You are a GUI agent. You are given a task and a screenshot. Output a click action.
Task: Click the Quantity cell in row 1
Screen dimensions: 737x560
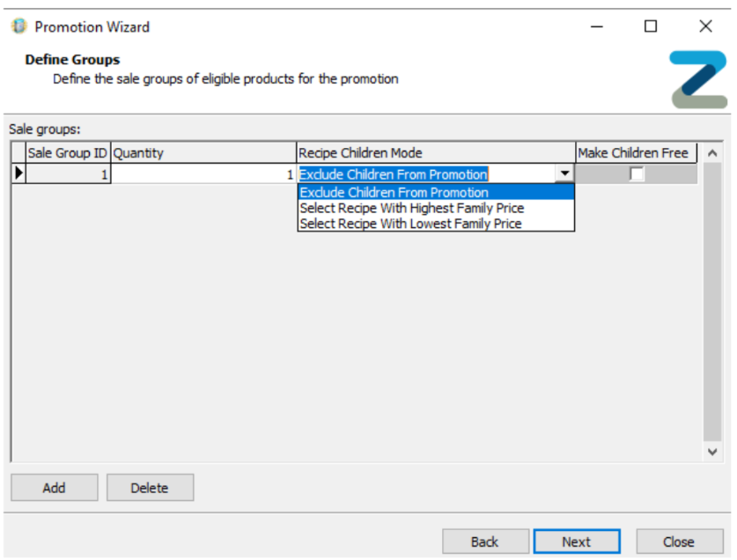203,174
